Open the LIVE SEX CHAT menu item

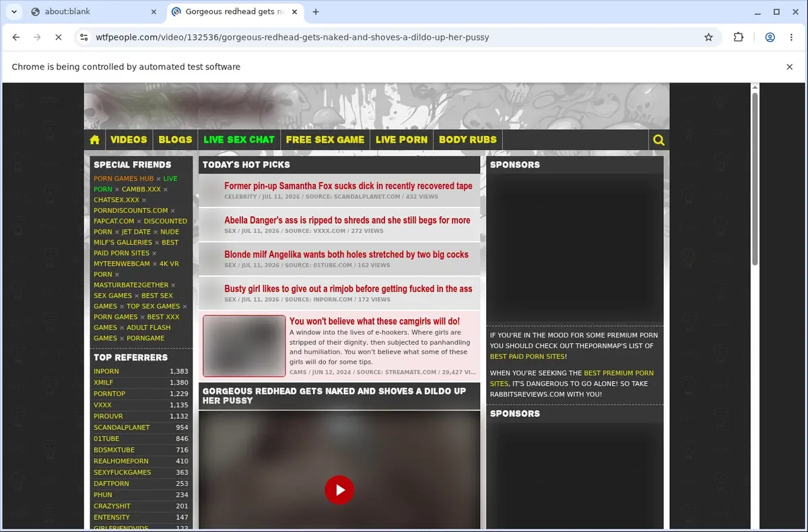239,139
